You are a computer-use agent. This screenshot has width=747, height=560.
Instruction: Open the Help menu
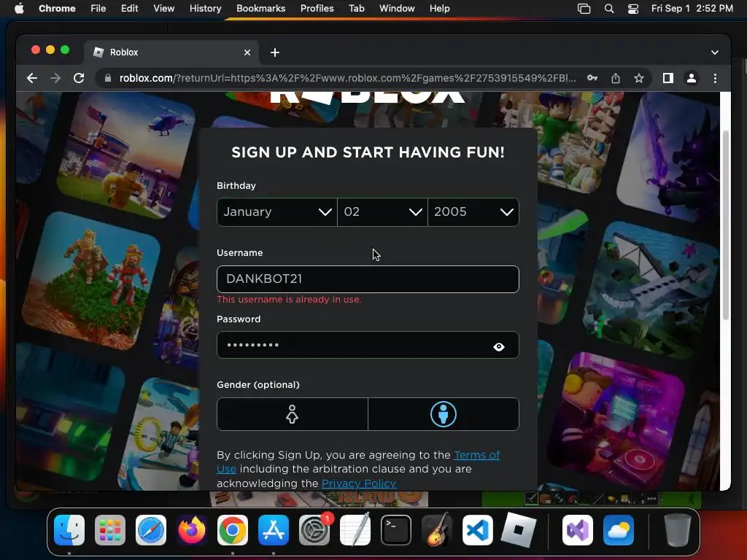(x=439, y=9)
